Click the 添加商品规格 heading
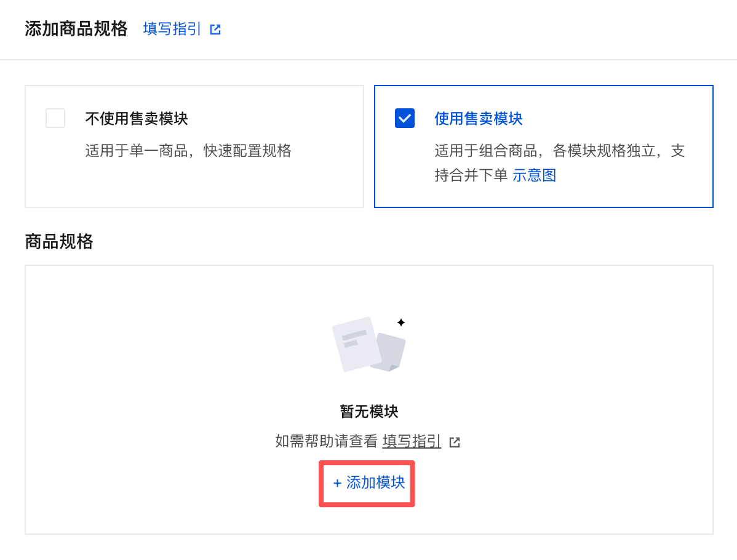Screen dimensions: 737x560 coord(76,29)
